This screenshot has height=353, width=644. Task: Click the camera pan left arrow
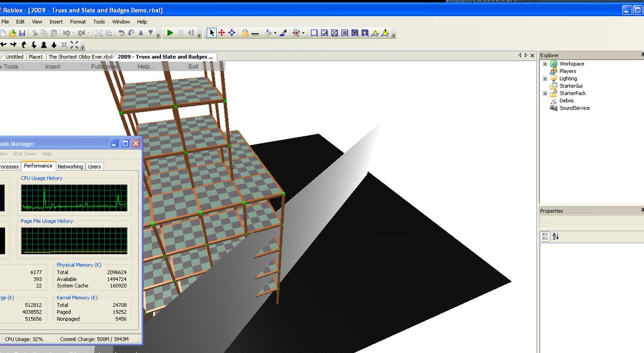[4, 45]
